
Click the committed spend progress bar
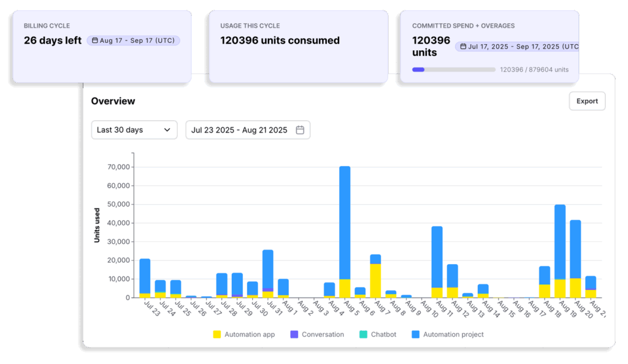[454, 69]
